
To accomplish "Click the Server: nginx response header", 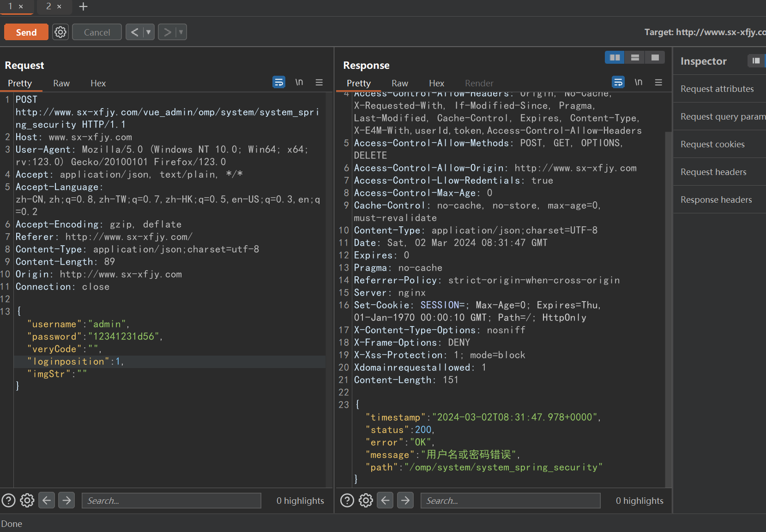I will pos(390,293).
